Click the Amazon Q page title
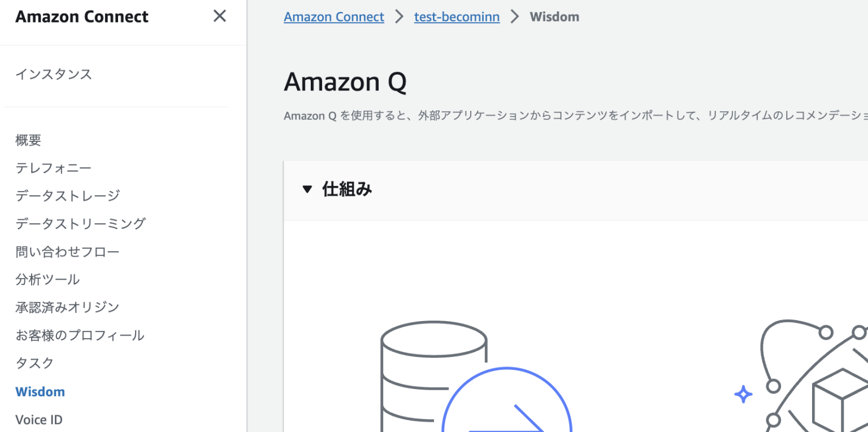This screenshot has width=868, height=432. tap(345, 83)
